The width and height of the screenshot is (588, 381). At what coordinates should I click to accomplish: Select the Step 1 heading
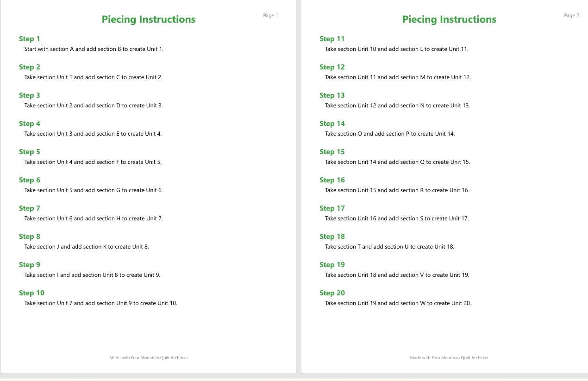click(30, 39)
